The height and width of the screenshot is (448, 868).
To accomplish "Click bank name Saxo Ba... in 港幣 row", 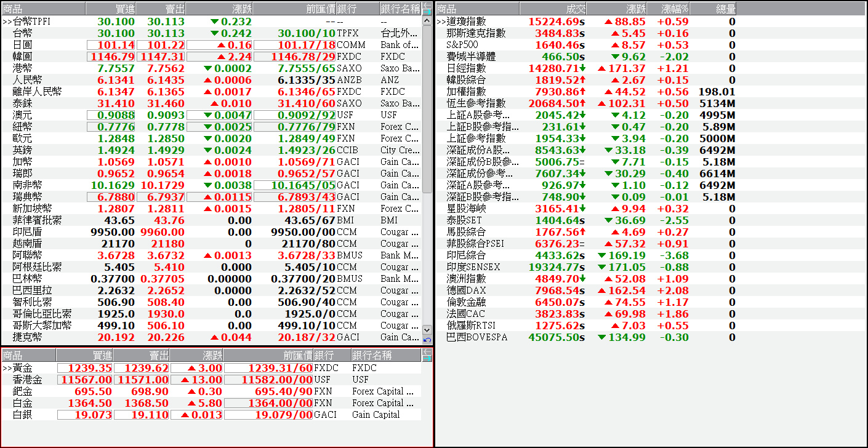I will click(x=399, y=68).
